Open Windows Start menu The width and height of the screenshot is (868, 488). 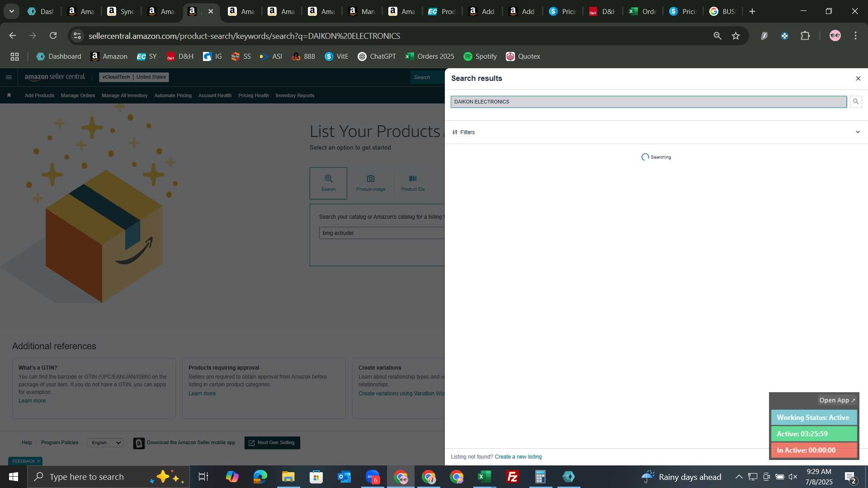coord(14,477)
